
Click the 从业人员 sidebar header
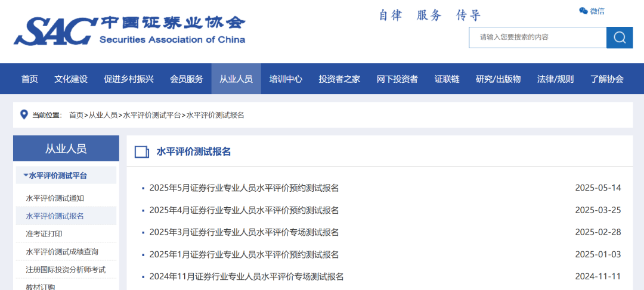pyautogui.click(x=66, y=148)
